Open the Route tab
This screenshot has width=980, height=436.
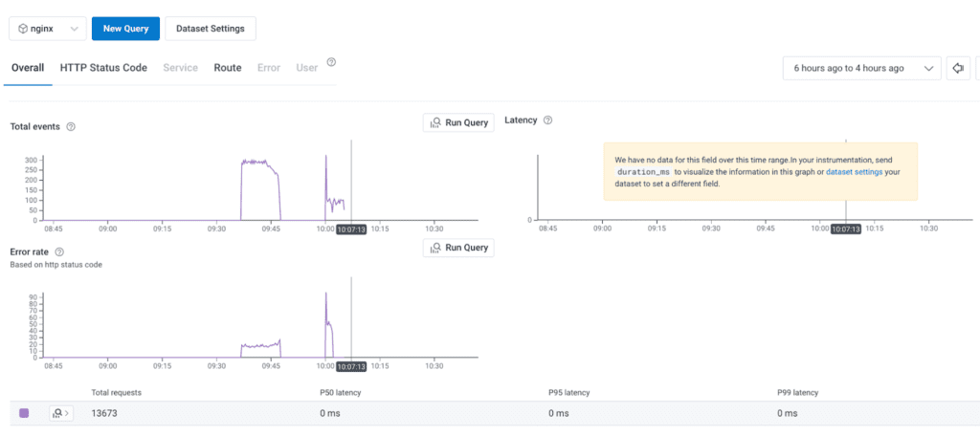pyautogui.click(x=228, y=68)
